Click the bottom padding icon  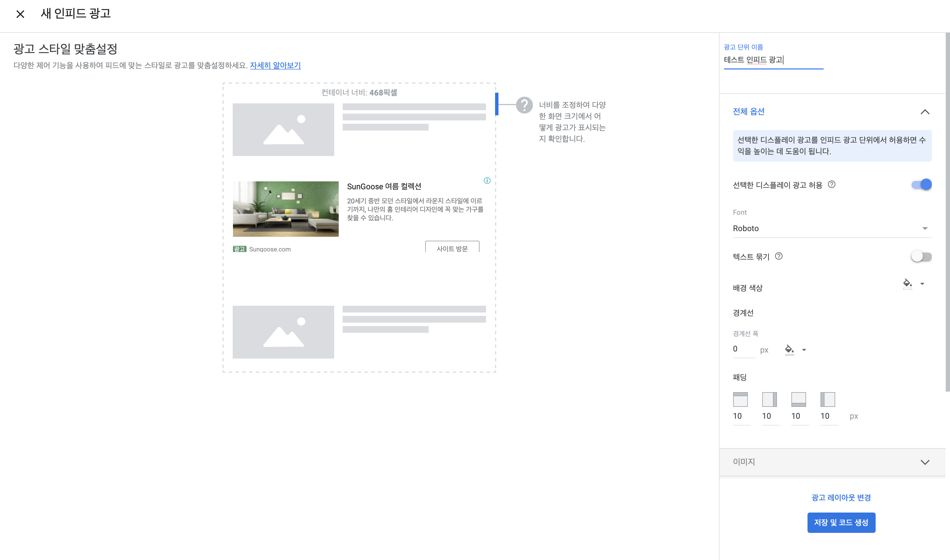[x=798, y=399]
